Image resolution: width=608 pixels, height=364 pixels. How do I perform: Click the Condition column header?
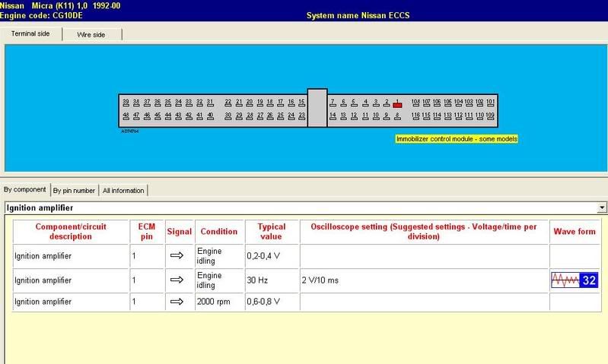pos(219,231)
